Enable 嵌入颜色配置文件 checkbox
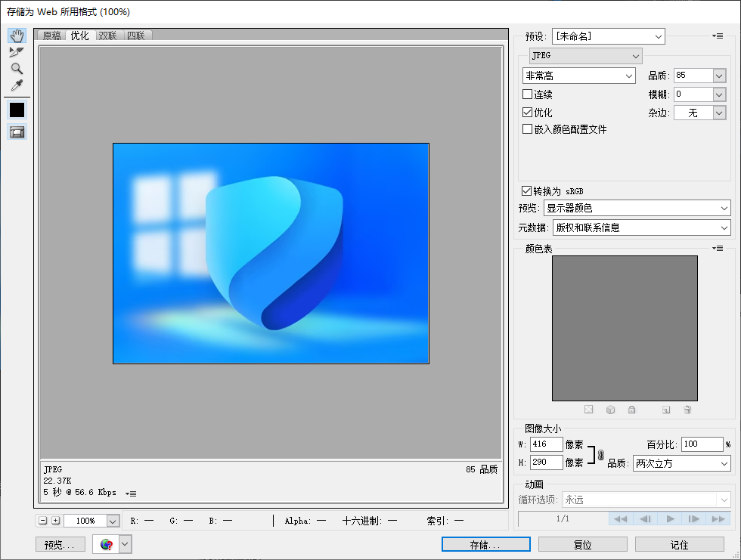 pos(528,129)
